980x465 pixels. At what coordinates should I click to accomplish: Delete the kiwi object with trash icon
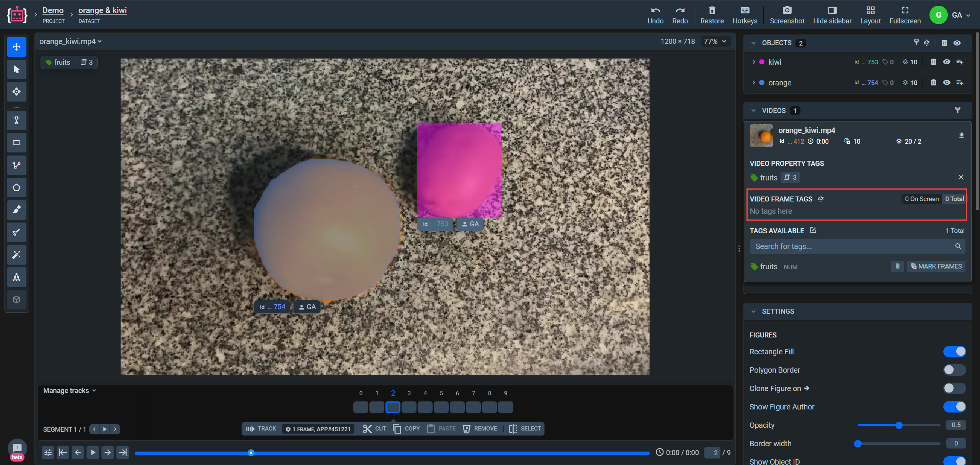(933, 62)
